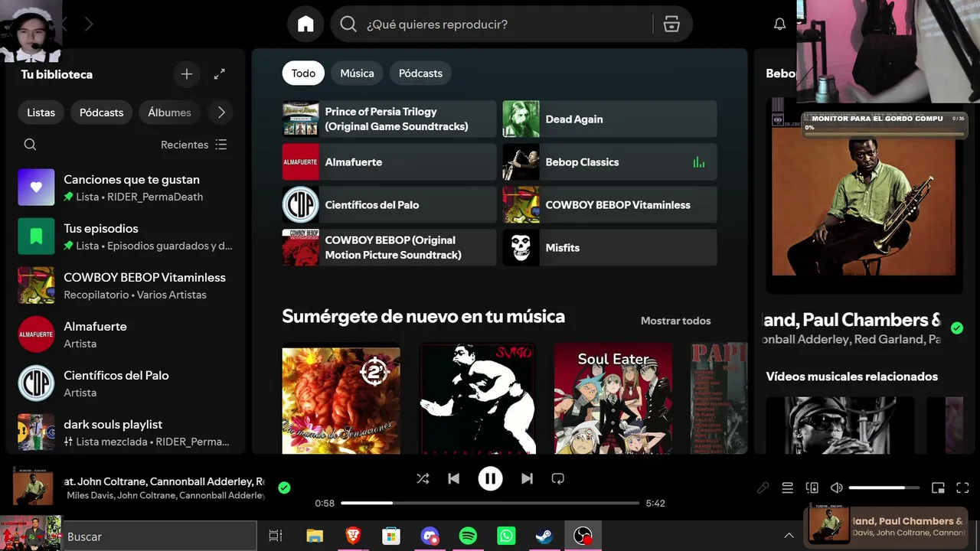Skip to the next track
The height and width of the screenshot is (551, 980).
coord(527,479)
